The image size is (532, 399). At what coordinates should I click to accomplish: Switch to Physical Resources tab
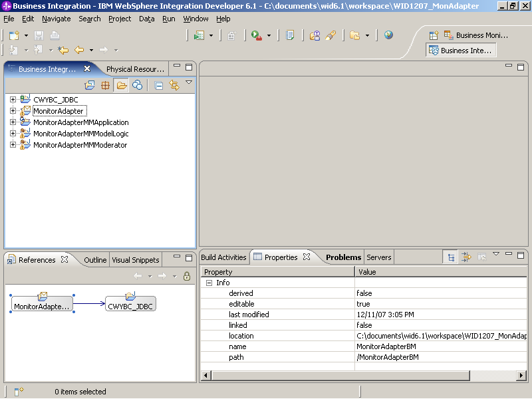point(135,69)
